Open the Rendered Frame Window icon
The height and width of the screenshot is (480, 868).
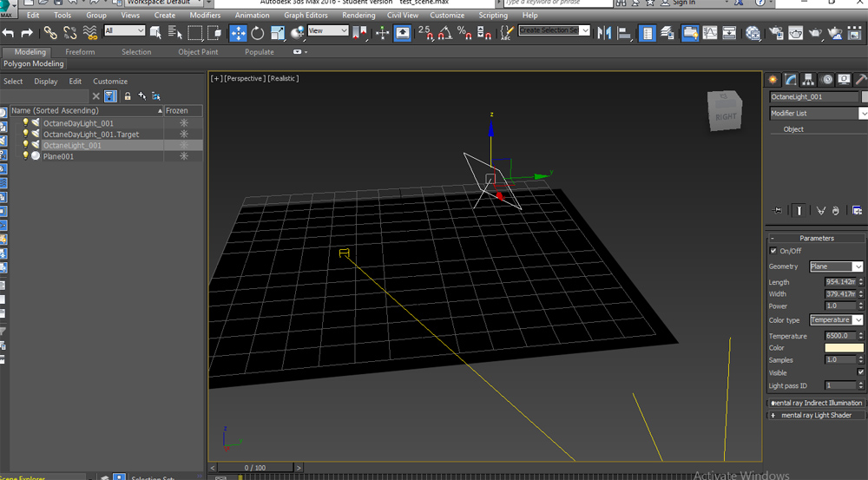(x=795, y=33)
